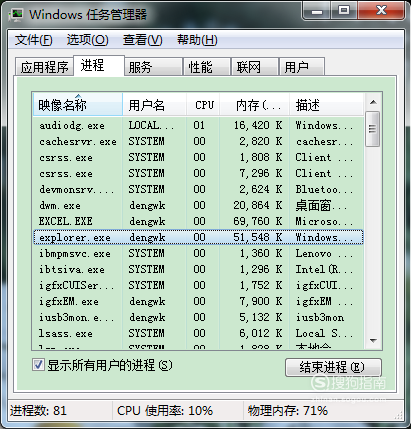Sort by the 内存 column header
The image size is (411, 429).
255,105
